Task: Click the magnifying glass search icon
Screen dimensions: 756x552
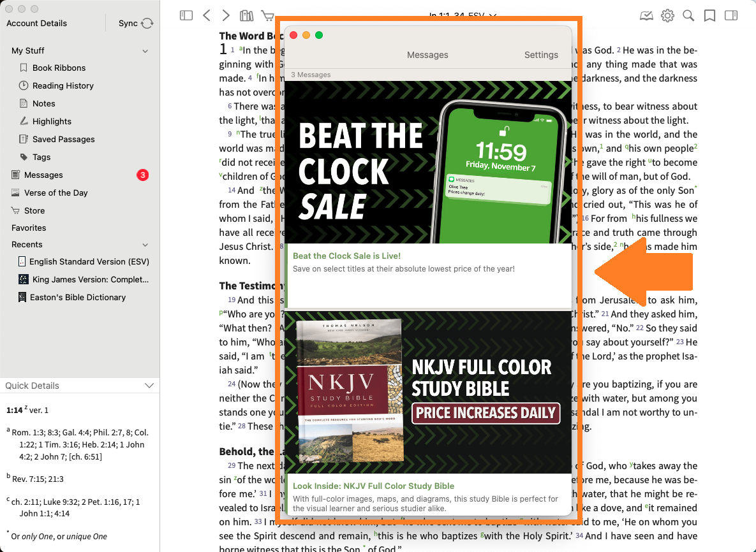Action: (x=688, y=15)
